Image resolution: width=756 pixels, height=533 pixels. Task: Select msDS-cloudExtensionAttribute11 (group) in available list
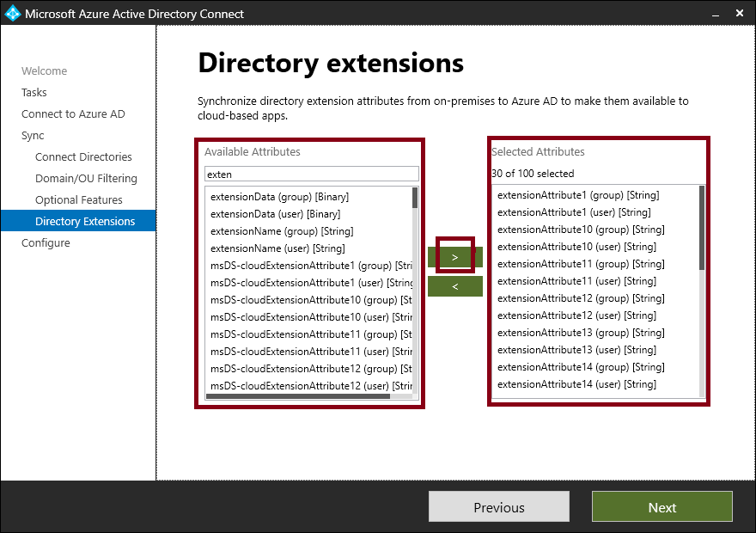[x=311, y=334]
